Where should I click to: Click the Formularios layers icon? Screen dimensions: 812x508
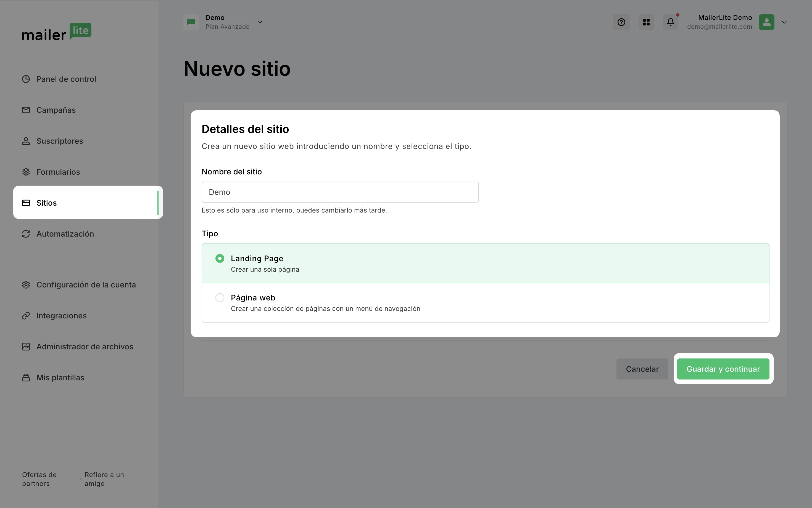click(26, 172)
